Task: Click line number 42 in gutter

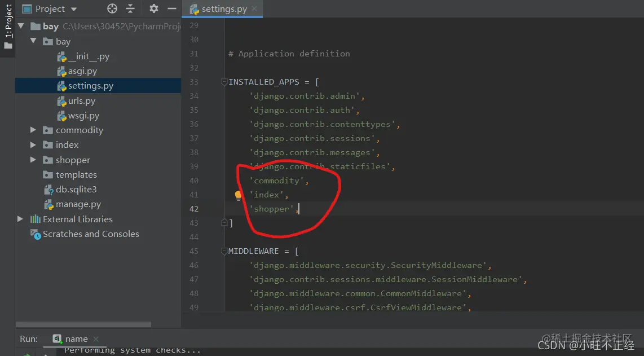Action: [194, 209]
